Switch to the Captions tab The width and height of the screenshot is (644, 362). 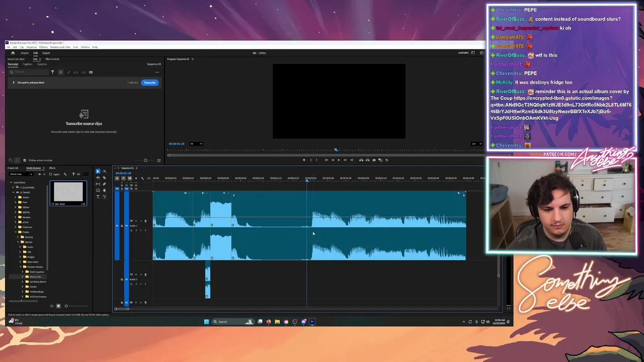tap(28, 64)
